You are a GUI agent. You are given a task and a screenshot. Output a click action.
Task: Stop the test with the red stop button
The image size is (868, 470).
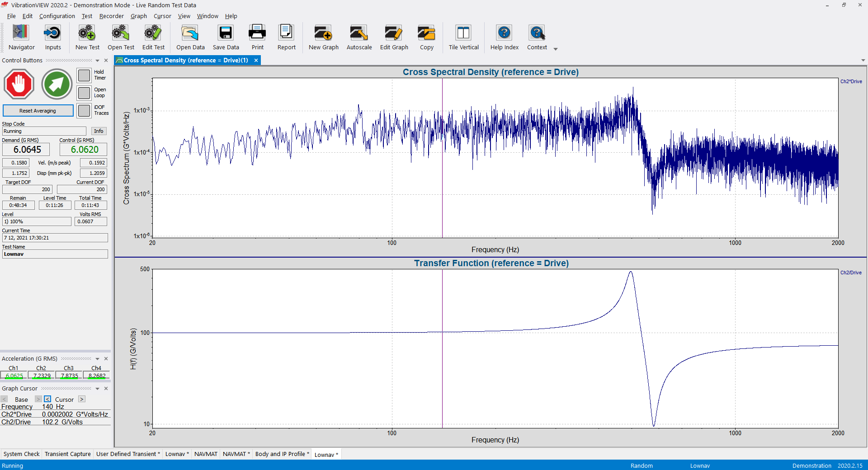(19, 84)
